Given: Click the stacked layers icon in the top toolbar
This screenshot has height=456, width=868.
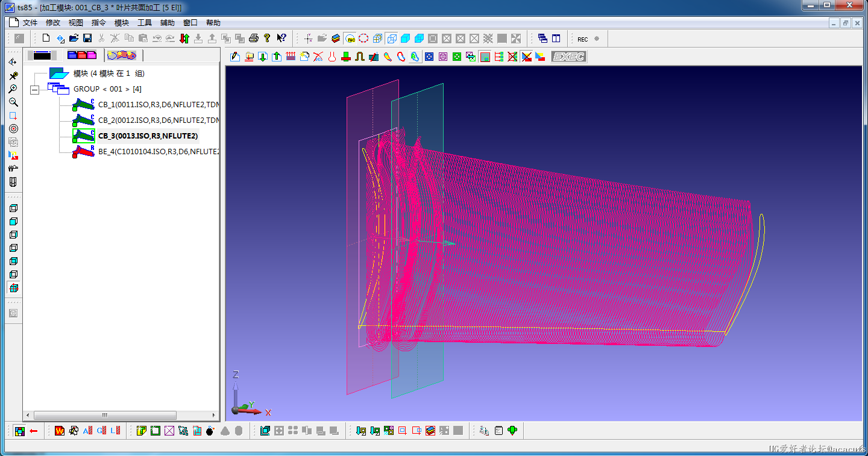Looking at the screenshot, I should (336, 39).
